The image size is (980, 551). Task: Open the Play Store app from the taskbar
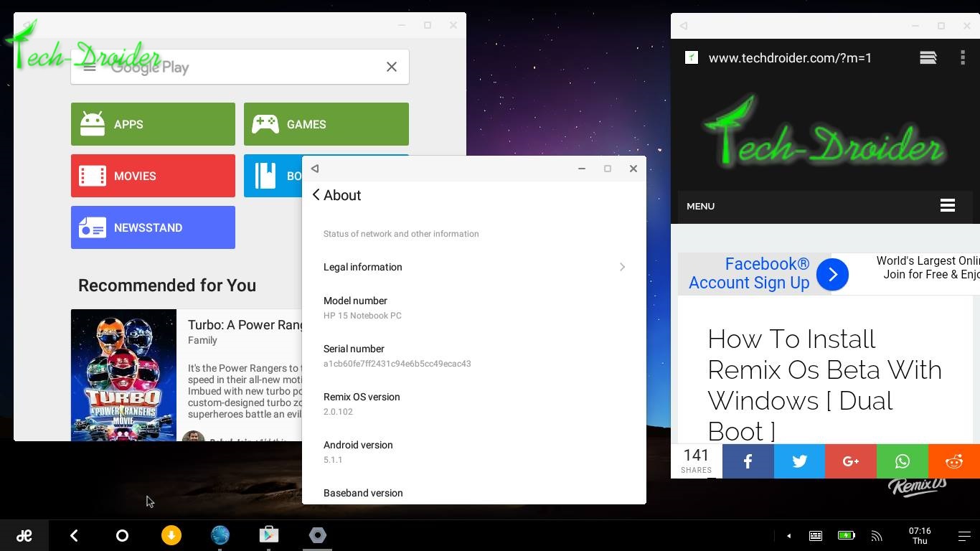(x=269, y=535)
